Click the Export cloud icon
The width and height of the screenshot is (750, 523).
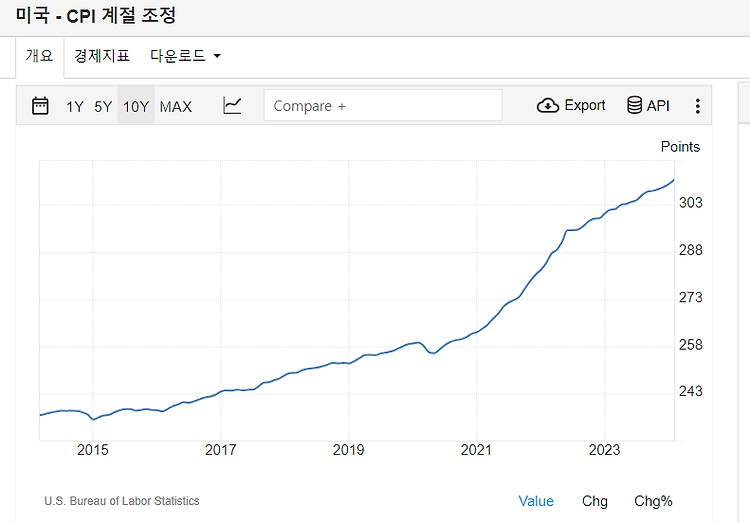tap(548, 105)
